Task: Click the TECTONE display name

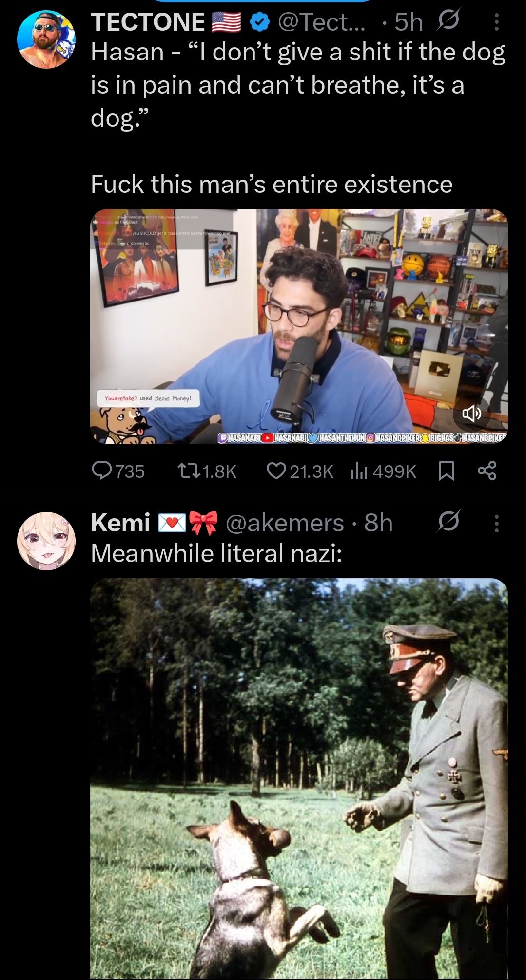Action: pyautogui.click(x=148, y=22)
